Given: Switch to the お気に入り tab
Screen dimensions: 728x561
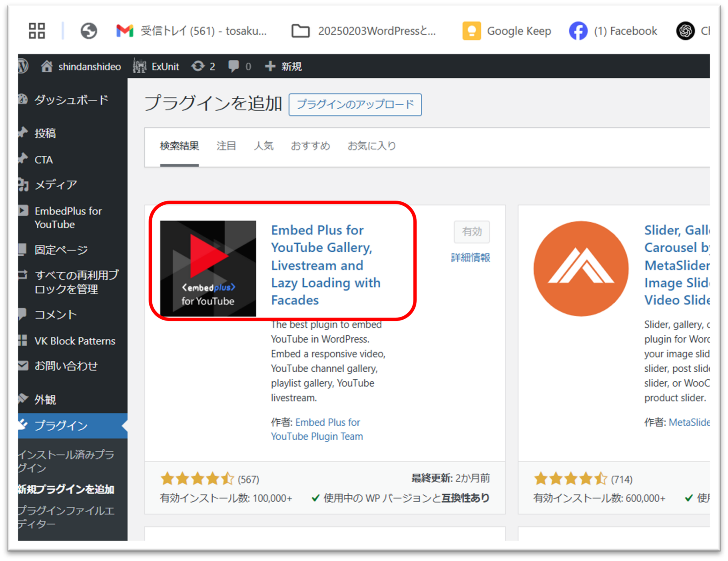Looking at the screenshot, I should pyautogui.click(x=372, y=146).
